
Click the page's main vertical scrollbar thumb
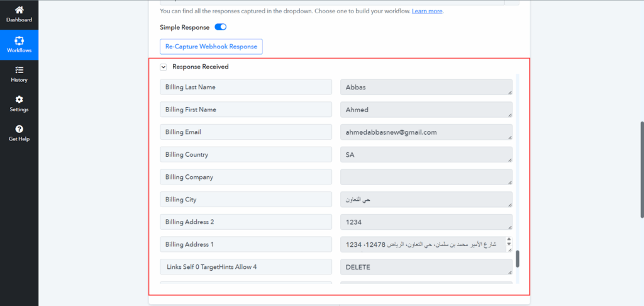coord(641,169)
